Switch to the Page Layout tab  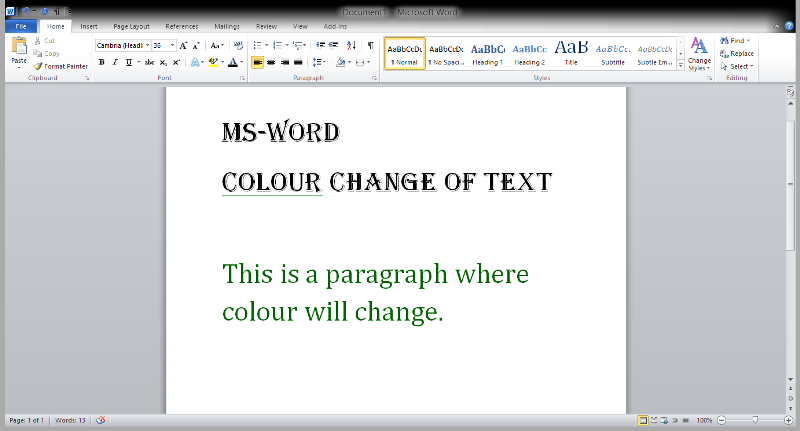(x=131, y=26)
